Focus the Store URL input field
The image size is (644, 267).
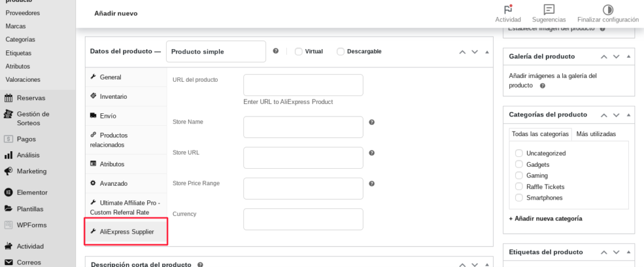[303, 157]
